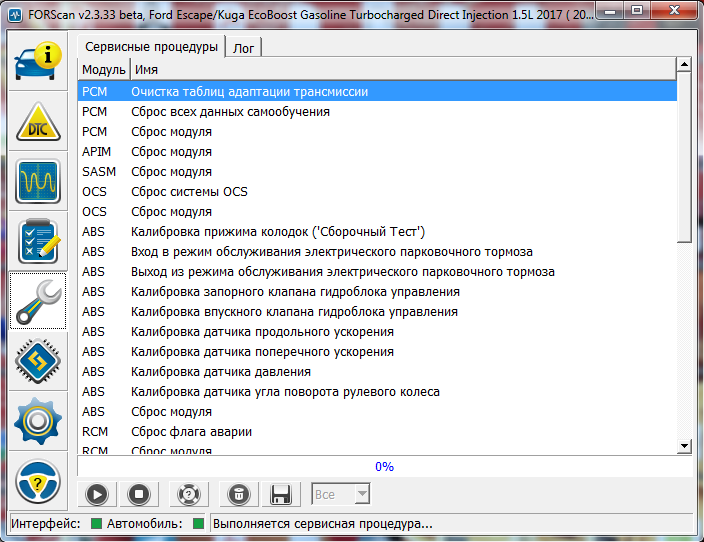Click the trash clear log button
Image resolution: width=704 pixels, height=542 pixels.
[239, 494]
